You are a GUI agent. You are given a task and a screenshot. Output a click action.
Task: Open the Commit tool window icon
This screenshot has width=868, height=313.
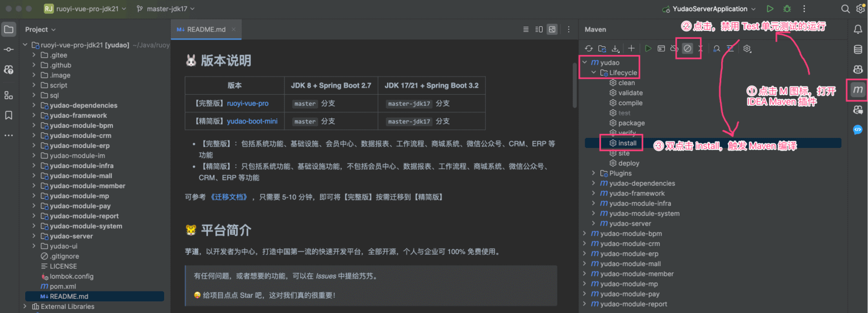click(9, 49)
